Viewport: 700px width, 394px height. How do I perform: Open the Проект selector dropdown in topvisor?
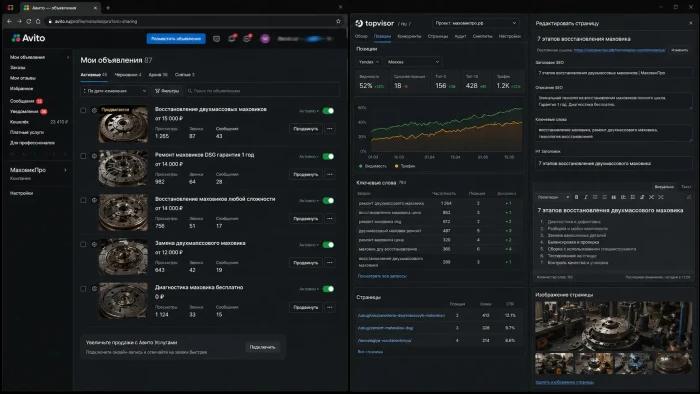coord(475,23)
